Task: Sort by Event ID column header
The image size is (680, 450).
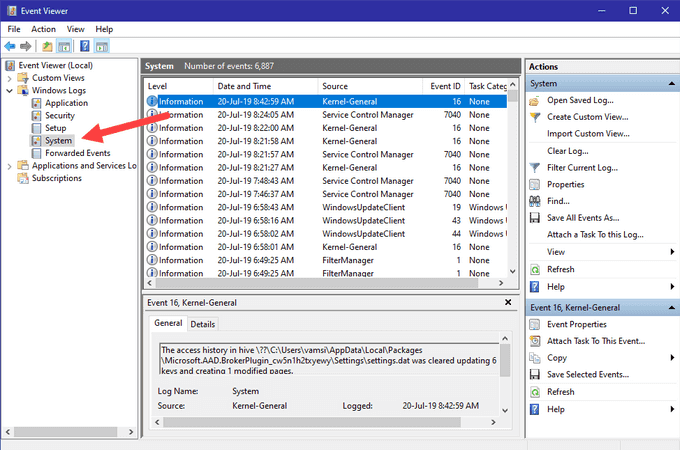Action: (446, 86)
